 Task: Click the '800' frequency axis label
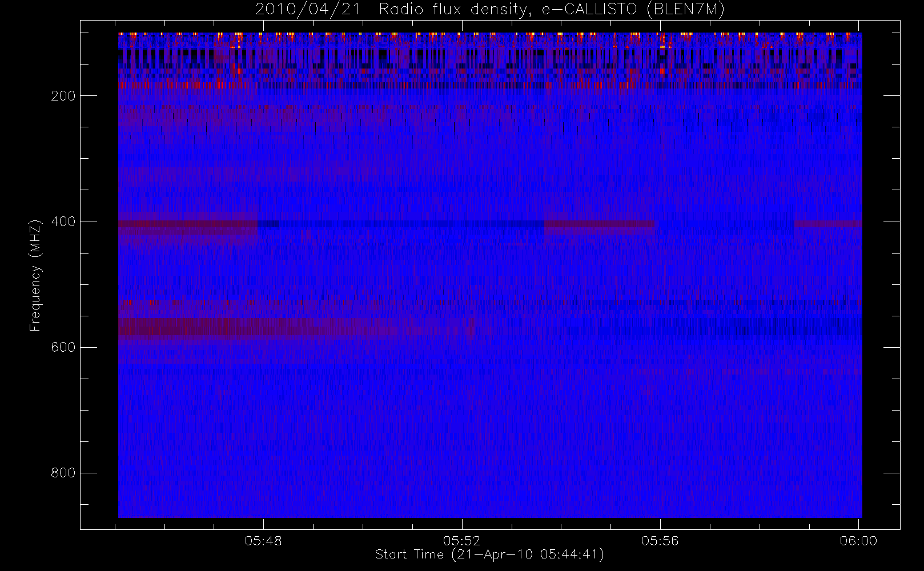63,473
